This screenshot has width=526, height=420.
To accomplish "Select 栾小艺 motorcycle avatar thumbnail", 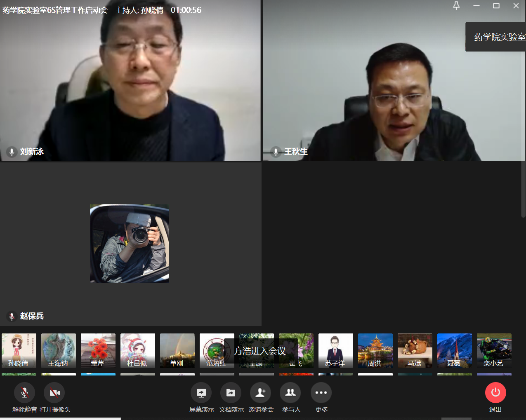I will click(x=494, y=350).
